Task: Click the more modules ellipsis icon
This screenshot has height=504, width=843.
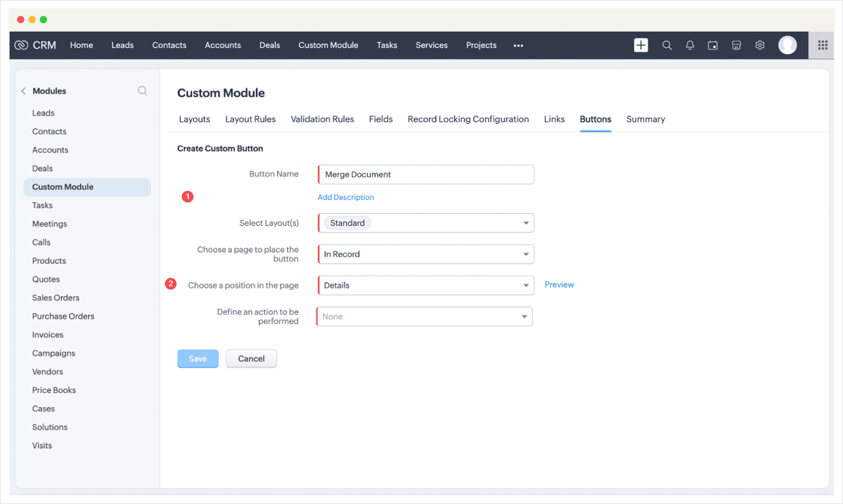Action: pyautogui.click(x=518, y=46)
